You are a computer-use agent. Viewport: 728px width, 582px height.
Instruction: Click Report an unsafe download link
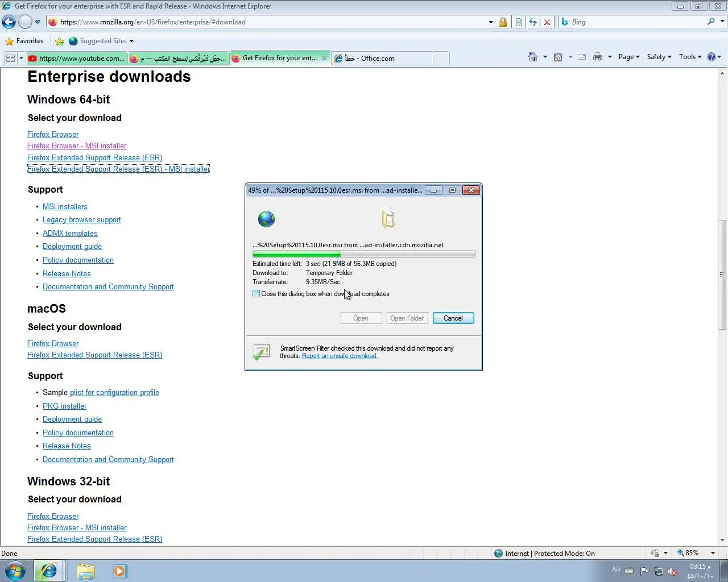tap(340, 356)
